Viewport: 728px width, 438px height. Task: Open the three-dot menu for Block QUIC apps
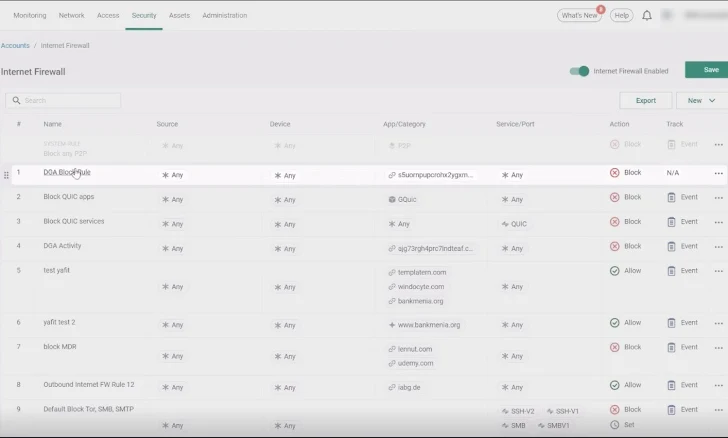point(718,198)
